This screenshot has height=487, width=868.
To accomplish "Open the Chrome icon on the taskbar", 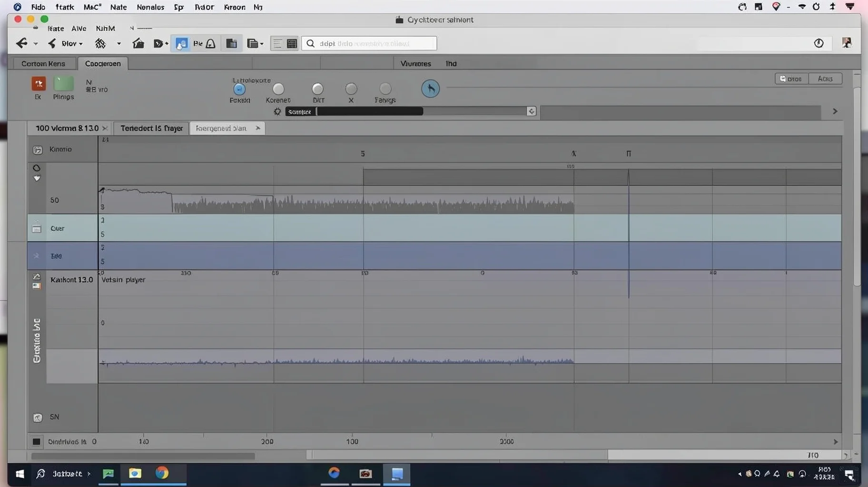I will [x=162, y=473].
